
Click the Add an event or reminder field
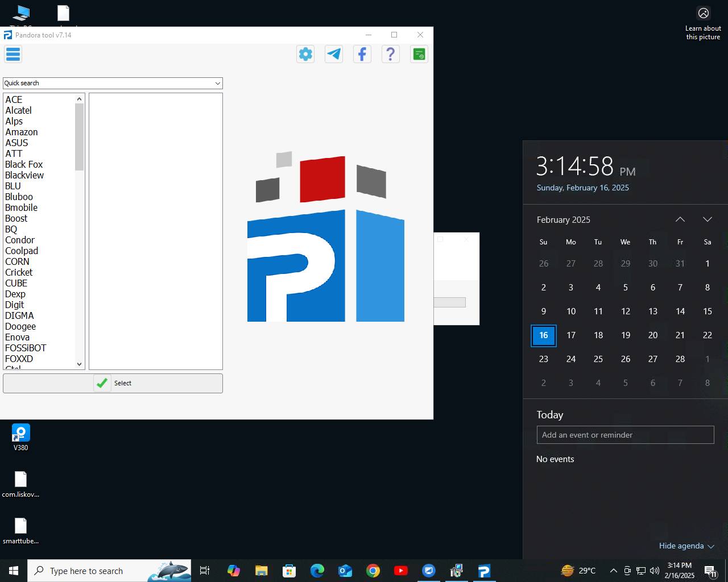pos(625,435)
